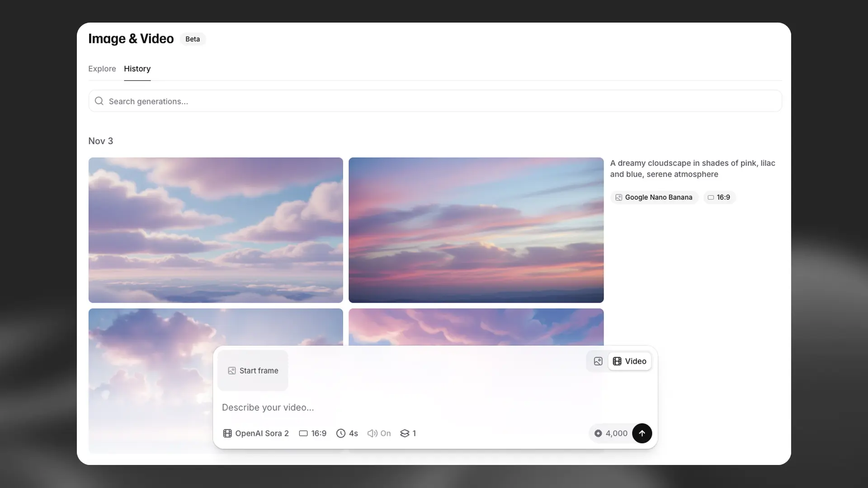This screenshot has width=868, height=488.
Task: Toggle audio Off via the speaker control
Action: pos(379,433)
